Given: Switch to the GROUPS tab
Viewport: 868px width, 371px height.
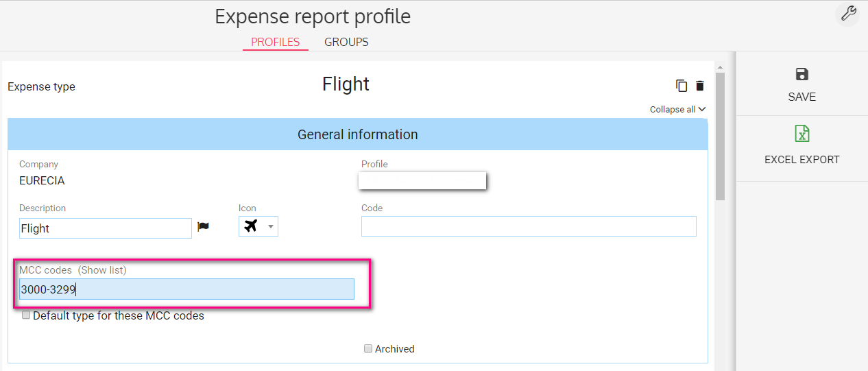Looking at the screenshot, I should (346, 42).
